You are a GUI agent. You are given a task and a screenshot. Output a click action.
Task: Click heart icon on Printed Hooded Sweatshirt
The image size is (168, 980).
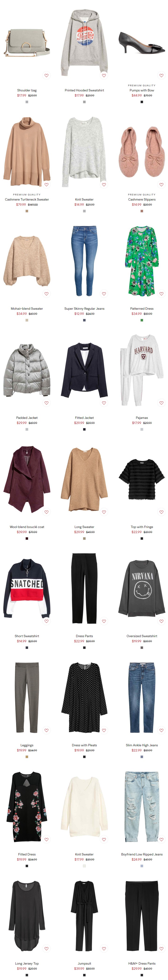point(104,75)
